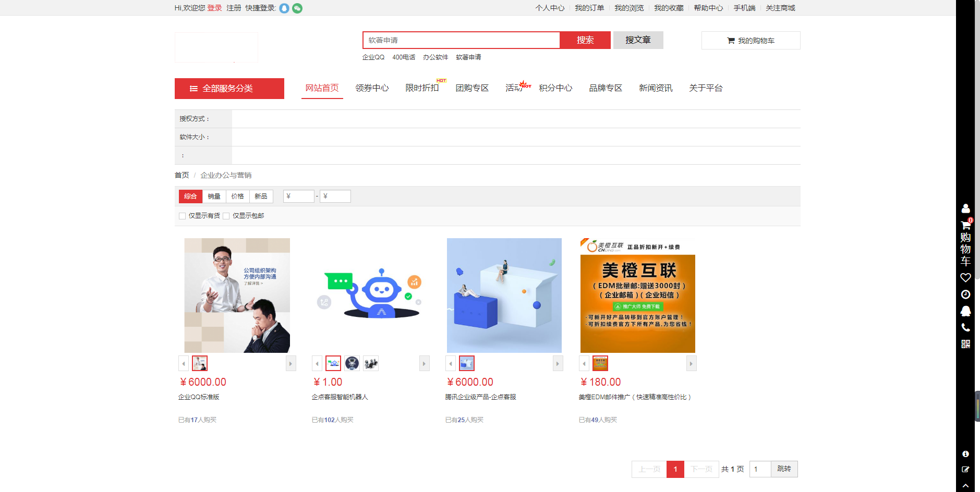This screenshot has width=980, height=492.
Task: Select second small thumbnail of robot product
Action: [x=352, y=363]
